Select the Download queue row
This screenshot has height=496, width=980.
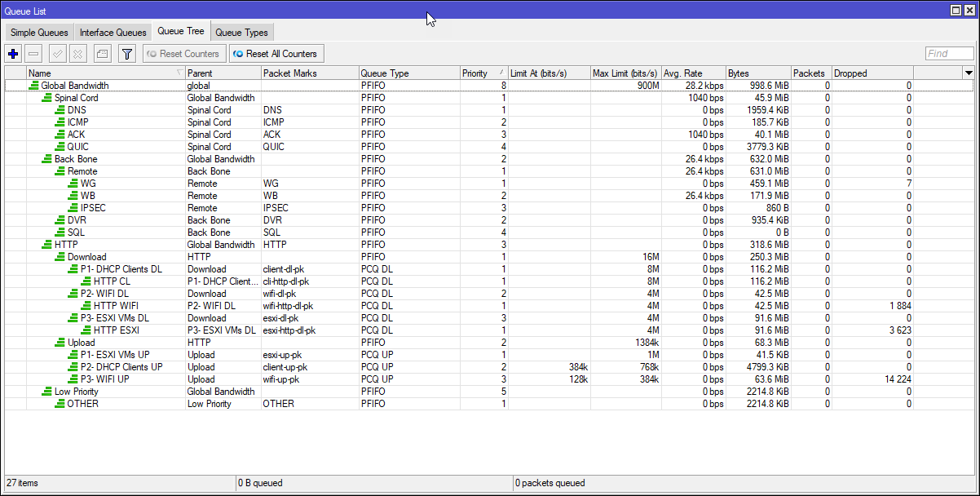tap(489, 257)
